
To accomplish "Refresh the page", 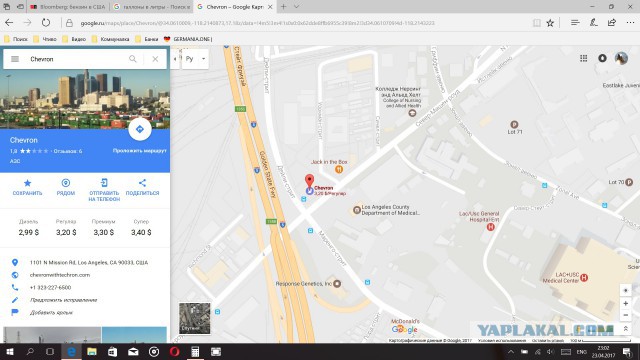I will click(x=46, y=23).
